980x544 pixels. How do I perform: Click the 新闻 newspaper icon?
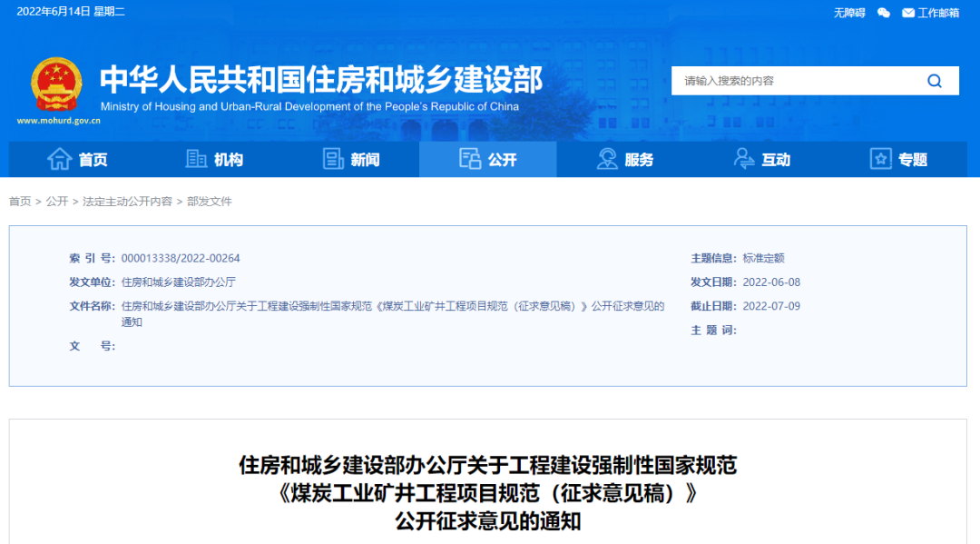coord(333,159)
